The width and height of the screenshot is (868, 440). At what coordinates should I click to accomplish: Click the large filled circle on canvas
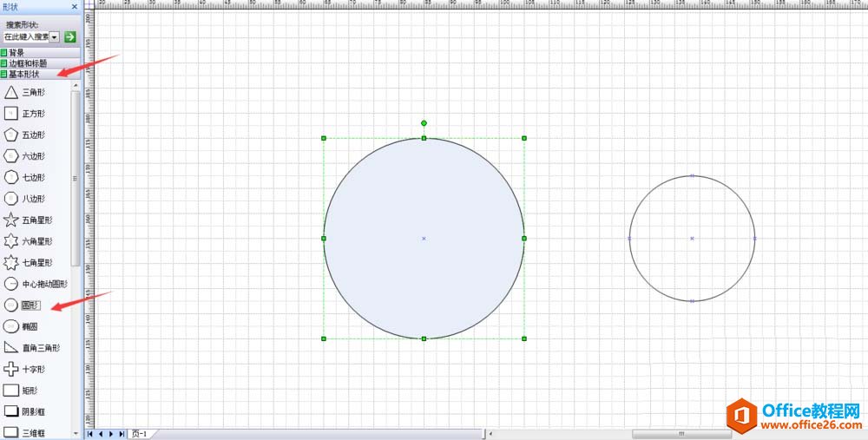424,239
